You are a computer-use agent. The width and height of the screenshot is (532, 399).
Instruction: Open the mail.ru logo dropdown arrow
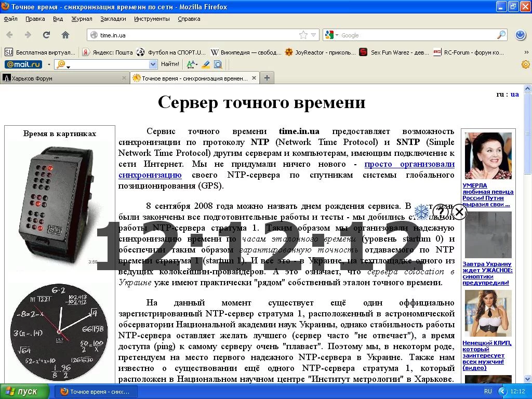[x=49, y=64]
